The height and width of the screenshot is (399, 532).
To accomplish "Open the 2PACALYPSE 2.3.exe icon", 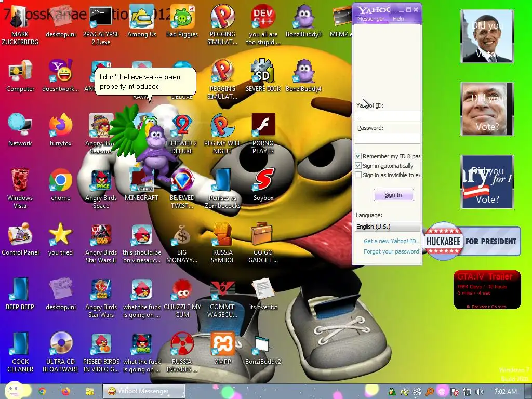I will (101, 24).
